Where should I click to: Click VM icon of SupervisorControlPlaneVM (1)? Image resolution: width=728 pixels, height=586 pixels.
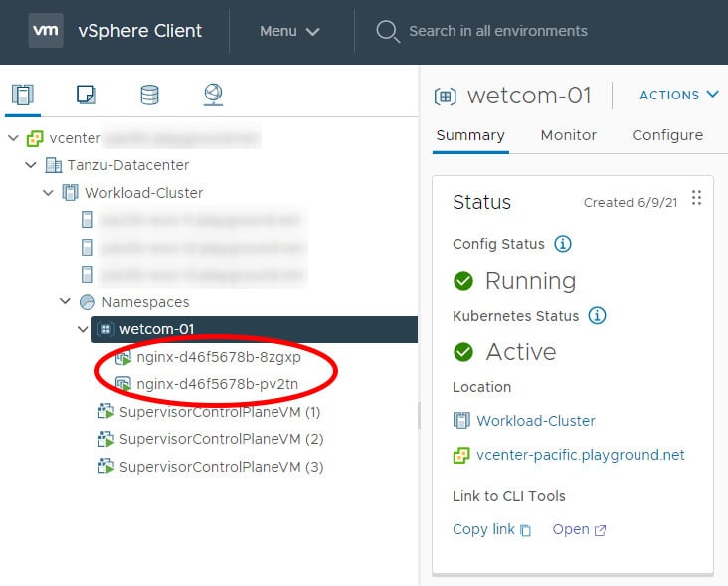105,412
